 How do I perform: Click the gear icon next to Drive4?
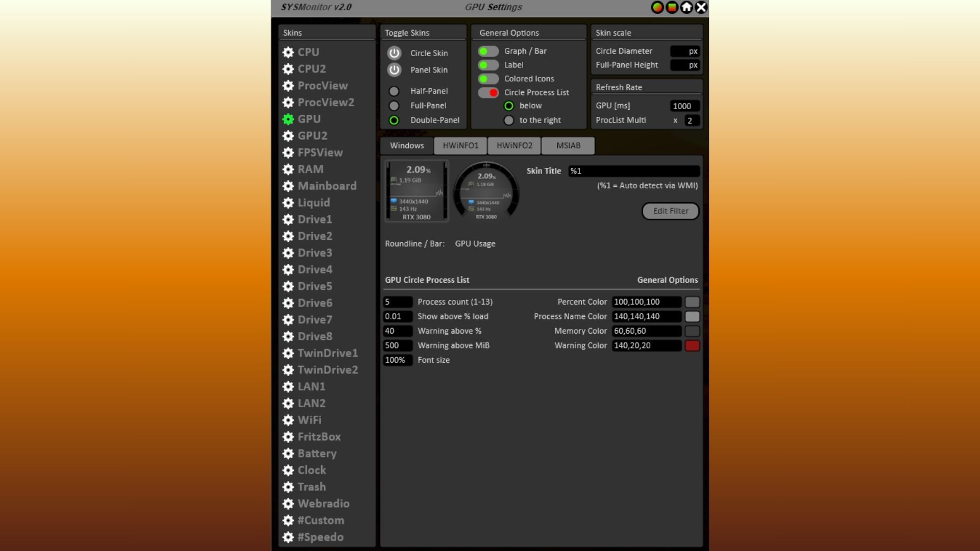click(x=288, y=269)
